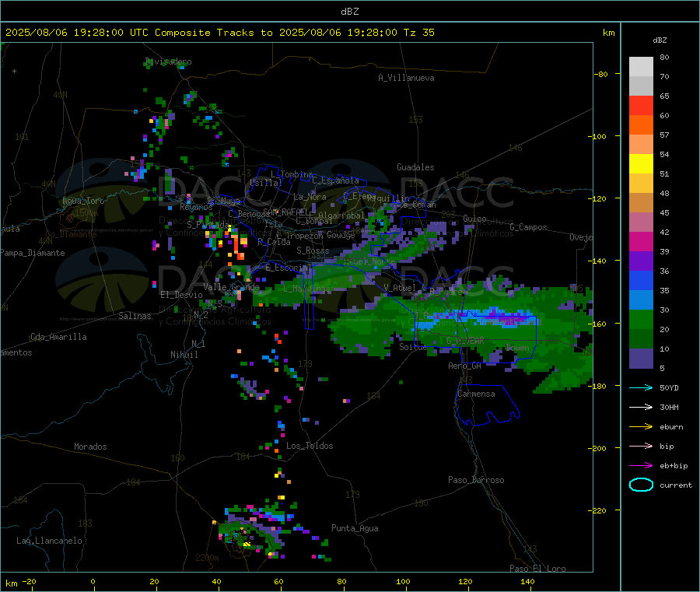Image resolution: width=700 pixels, height=592 pixels.
Task: Click the 'Los_Toldos' map label
Action: (x=310, y=446)
